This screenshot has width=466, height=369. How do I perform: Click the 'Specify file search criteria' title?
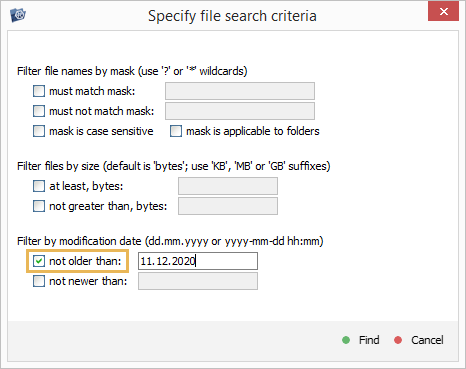coord(232,16)
